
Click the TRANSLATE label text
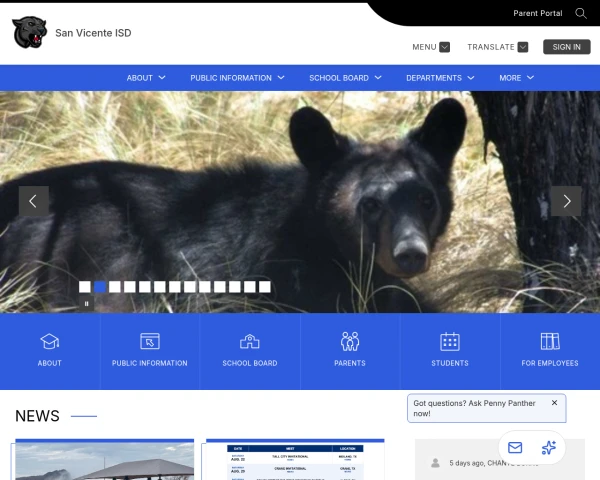pyautogui.click(x=491, y=47)
